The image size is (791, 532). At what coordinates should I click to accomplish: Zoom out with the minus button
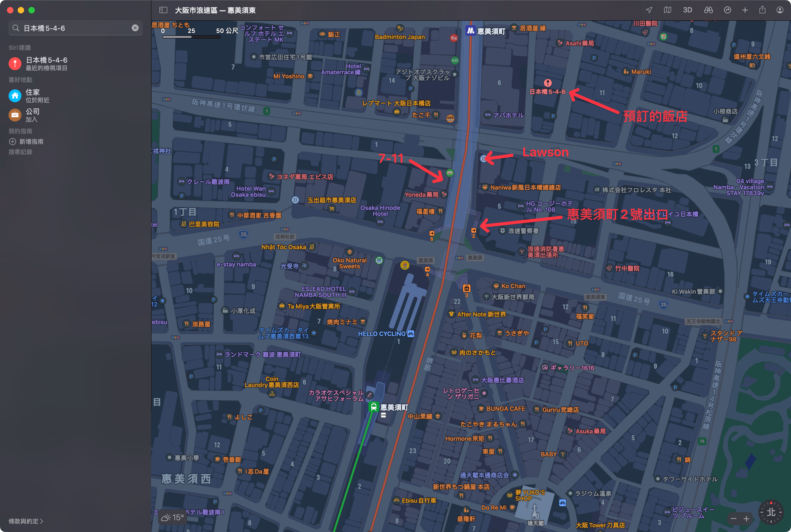(x=734, y=518)
